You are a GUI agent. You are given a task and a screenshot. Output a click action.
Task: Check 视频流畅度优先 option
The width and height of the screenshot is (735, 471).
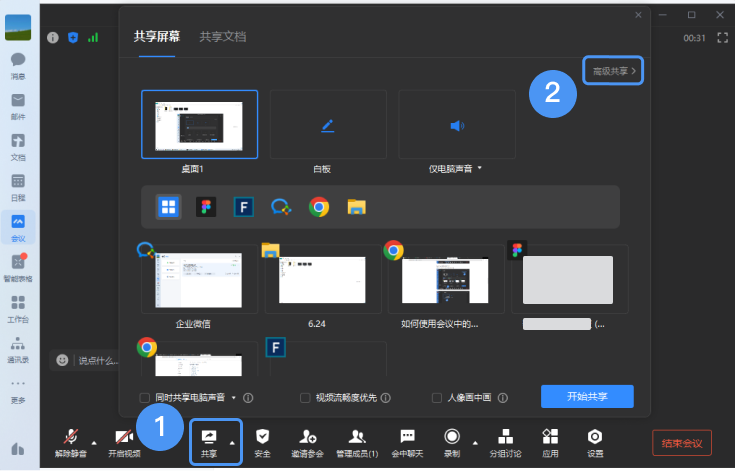[x=305, y=397]
